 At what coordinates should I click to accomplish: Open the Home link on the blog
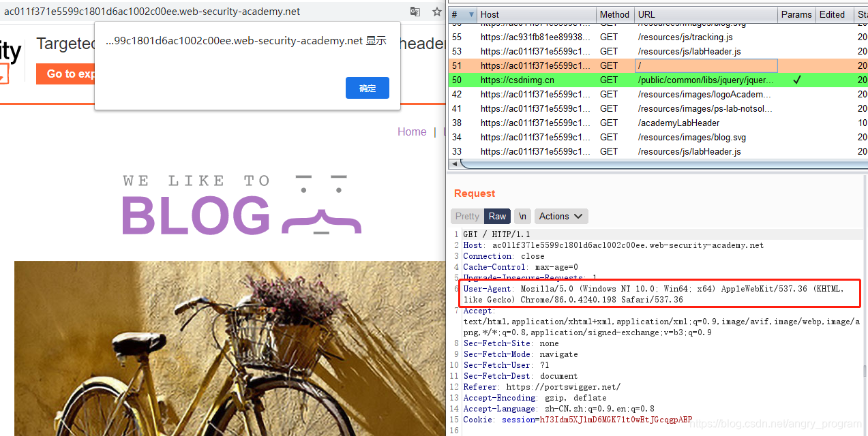click(x=412, y=131)
